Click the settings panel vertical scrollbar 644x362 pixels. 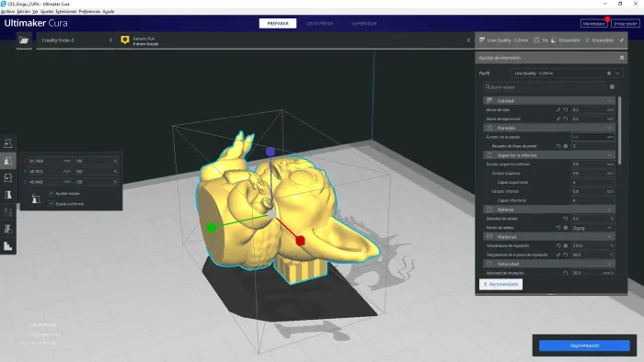(619, 131)
